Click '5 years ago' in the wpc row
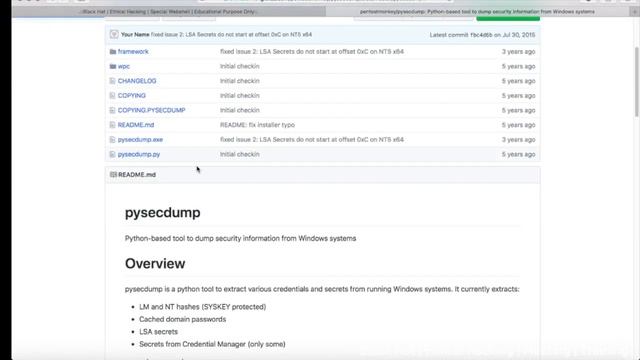The image size is (640, 360). coord(518,67)
